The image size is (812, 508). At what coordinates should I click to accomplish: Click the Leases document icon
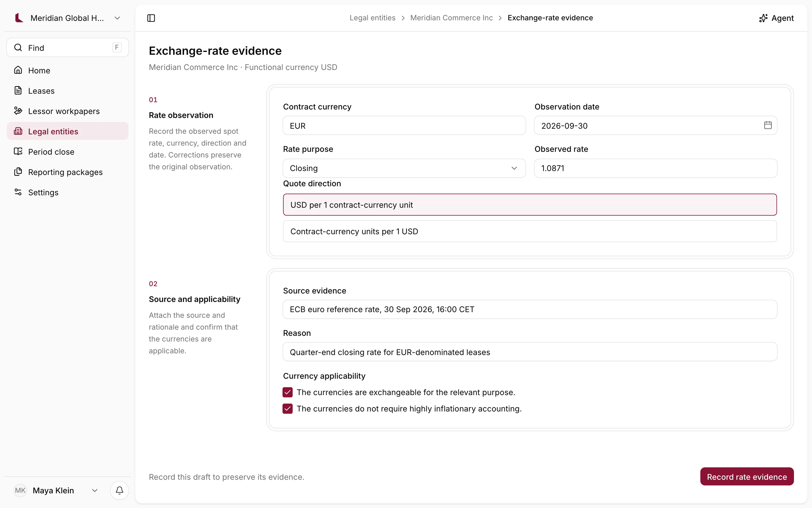[18, 90]
